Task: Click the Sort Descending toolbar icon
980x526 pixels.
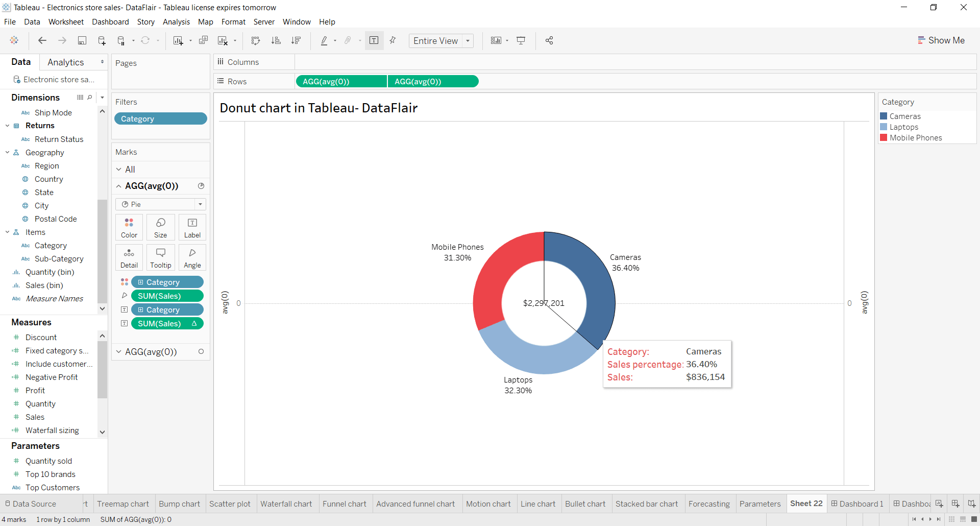Action: coord(296,40)
